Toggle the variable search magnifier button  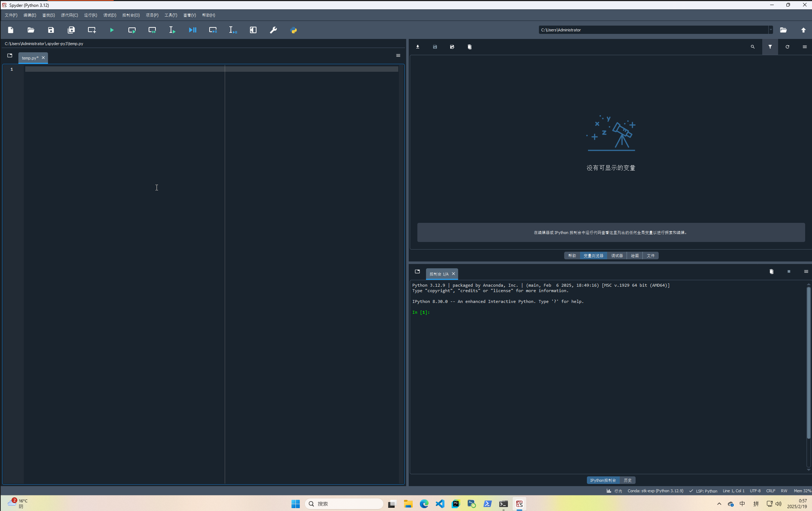tap(752, 47)
